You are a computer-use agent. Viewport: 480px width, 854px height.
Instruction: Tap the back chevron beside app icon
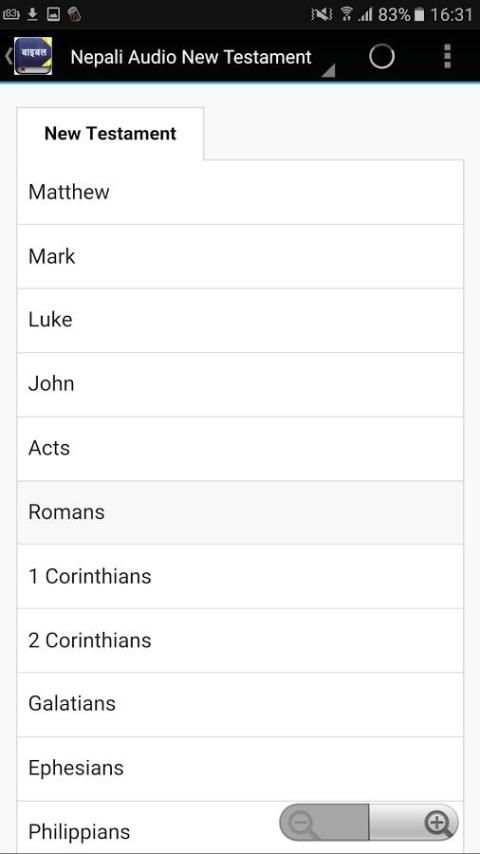pos(8,56)
